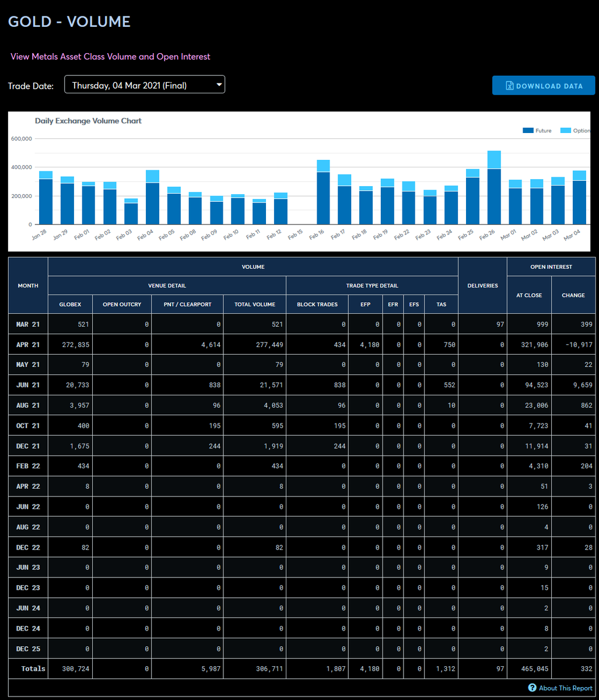The width and height of the screenshot is (599, 700).
Task: Click the 465,045 total open interest
Action: [534, 668]
